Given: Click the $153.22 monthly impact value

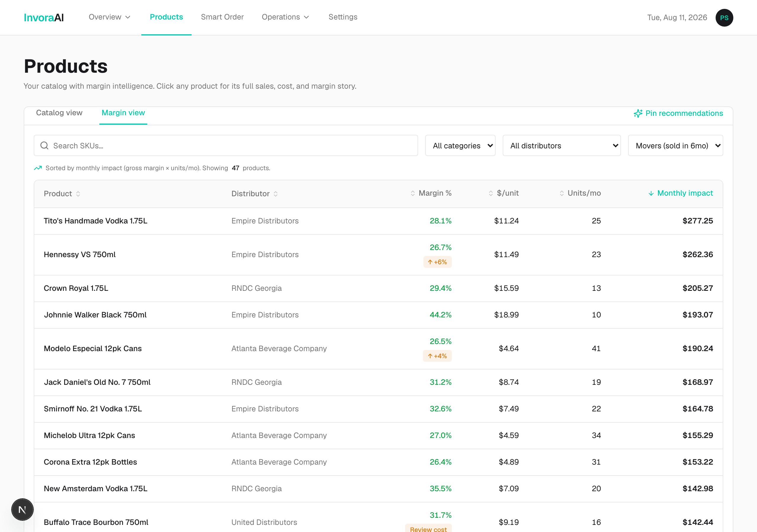Looking at the screenshot, I should click(x=698, y=462).
